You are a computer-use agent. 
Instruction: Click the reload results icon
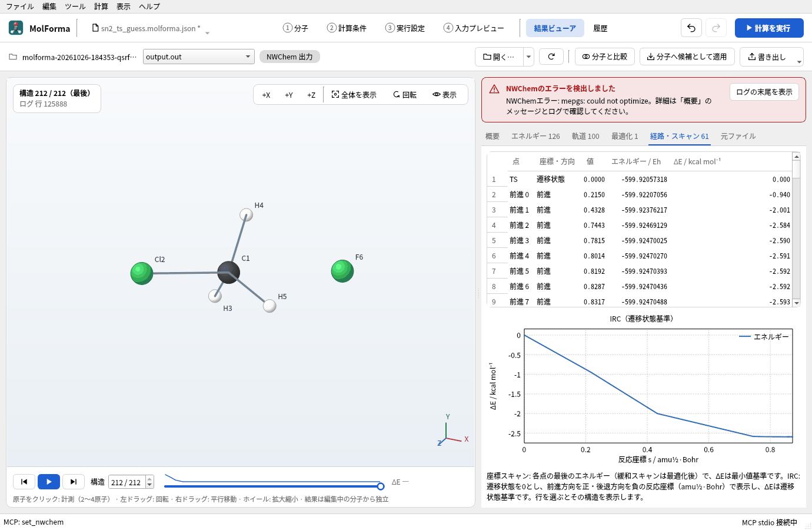coord(551,57)
